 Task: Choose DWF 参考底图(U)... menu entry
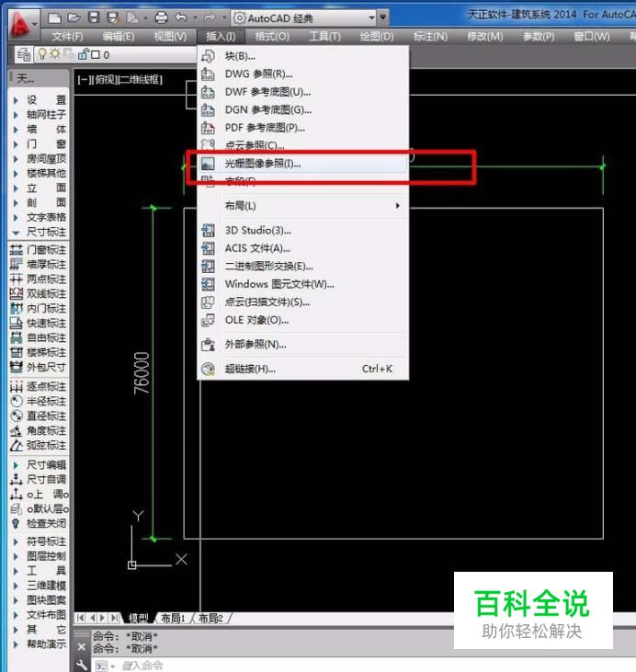[x=303, y=92]
